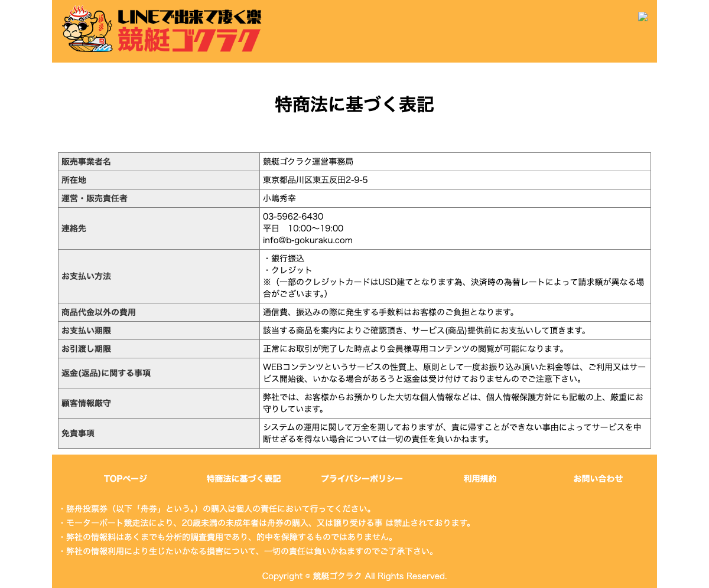
Task: Click the サービス(商品)提供前 payment deadline text
Action: tap(425, 331)
